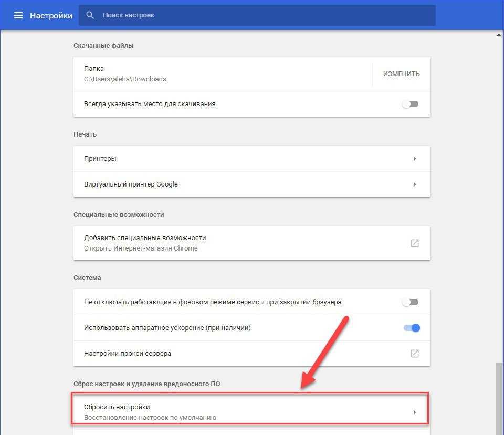Image resolution: width=504 pixels, height=435 pixels.
Task: Expand Виртуальный принтер Google arrow
Action: coord(414,184)
